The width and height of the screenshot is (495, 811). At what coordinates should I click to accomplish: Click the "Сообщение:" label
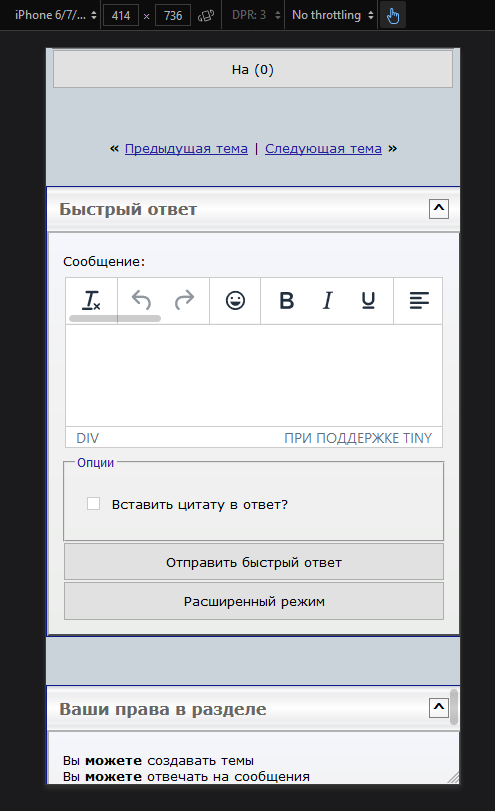104,262
